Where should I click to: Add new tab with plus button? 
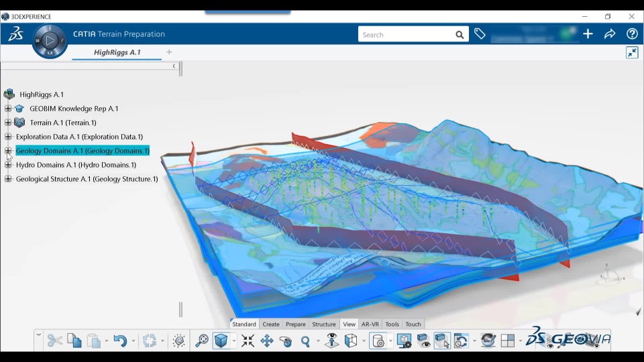coord(169,52)
